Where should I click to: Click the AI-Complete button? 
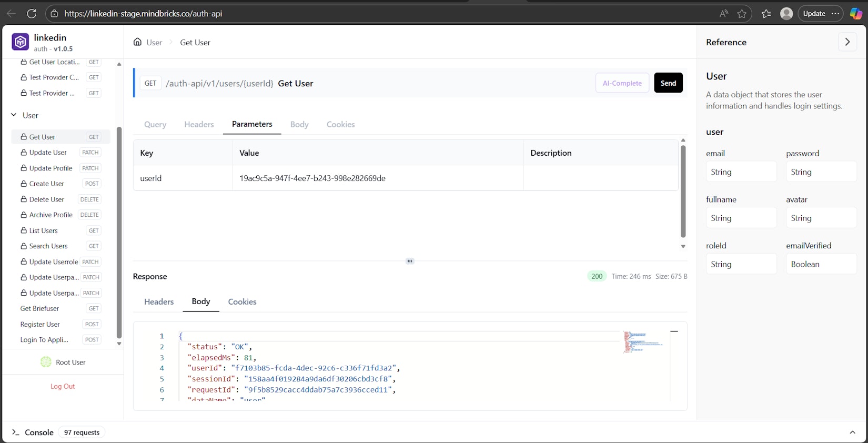click(622, 83)
